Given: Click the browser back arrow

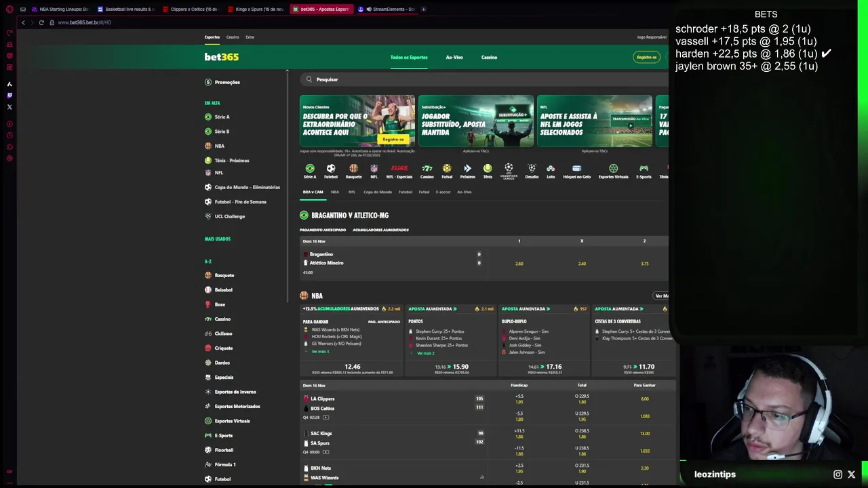Looking at the screenshot, I should coord(23,22).
